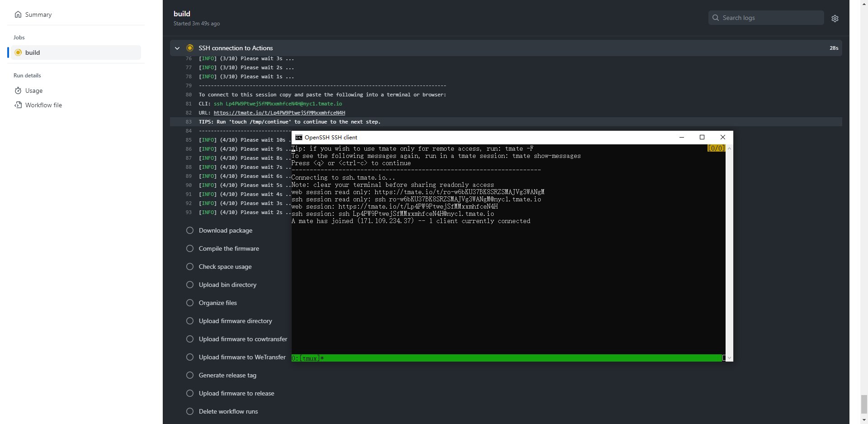Click the OpenSSH SSH client title bar icon
This screenshot has width=868, height=424.
click(299, 138)
